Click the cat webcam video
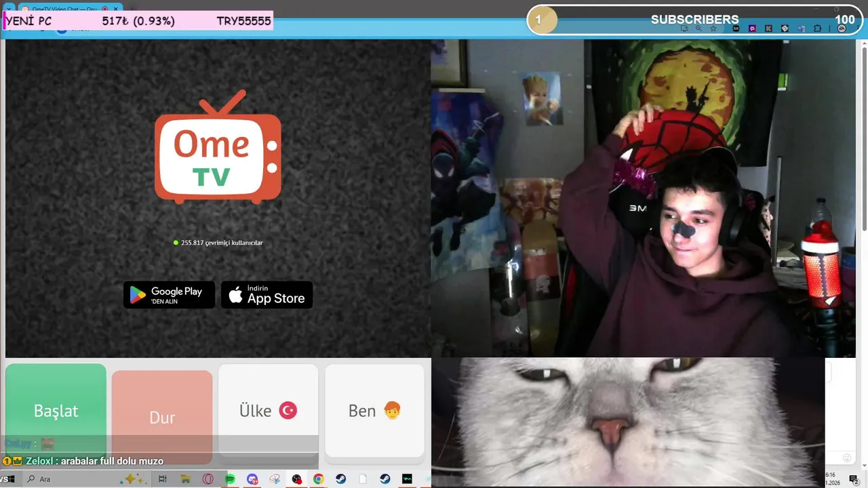 [628, 422]
